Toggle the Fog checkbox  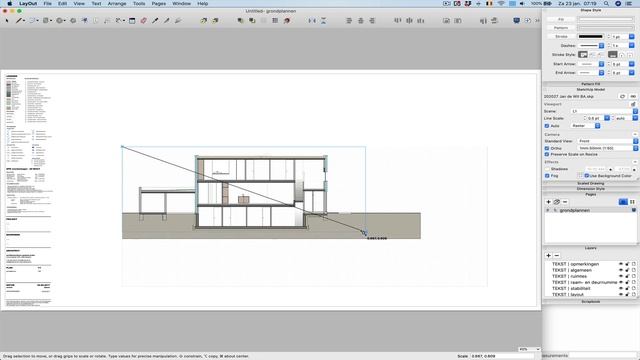(x=547, y=176)
